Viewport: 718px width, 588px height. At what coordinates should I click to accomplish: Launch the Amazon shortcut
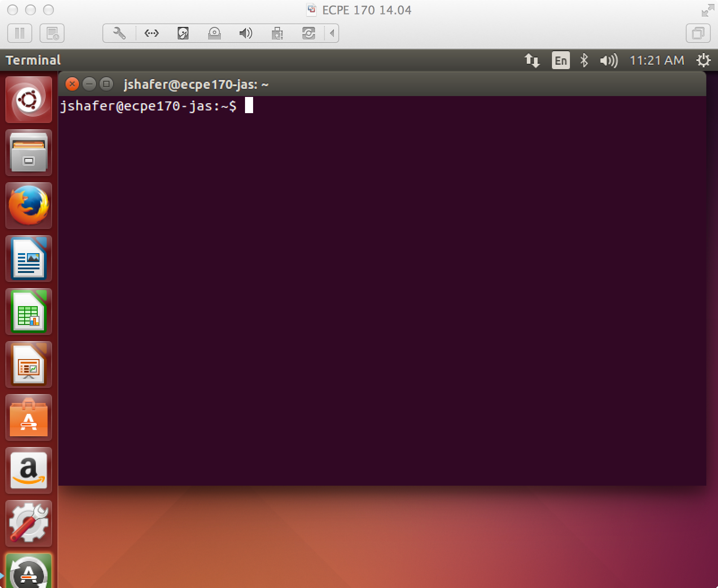point(28,470)
